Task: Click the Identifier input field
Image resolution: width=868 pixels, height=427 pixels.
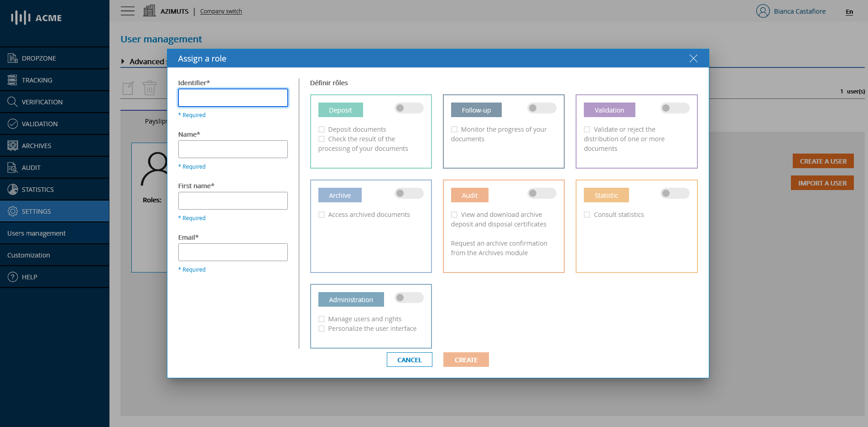Action: click(x=233, y=98)
